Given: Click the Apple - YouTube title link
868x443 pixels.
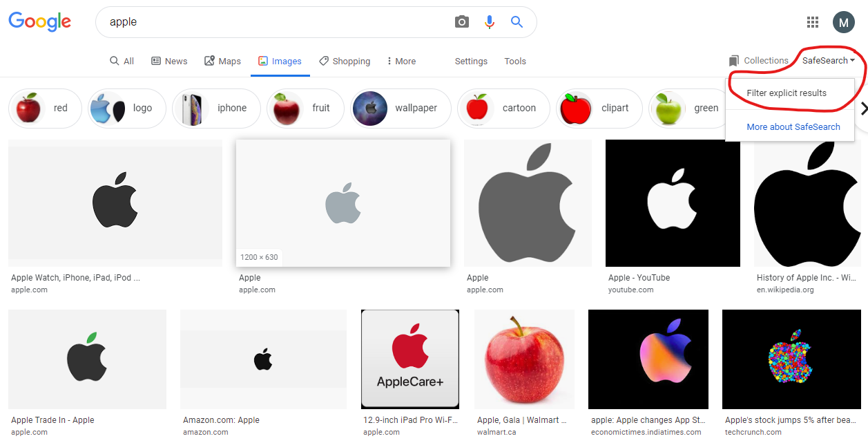Looking at the screenshot, I should 639,278.
